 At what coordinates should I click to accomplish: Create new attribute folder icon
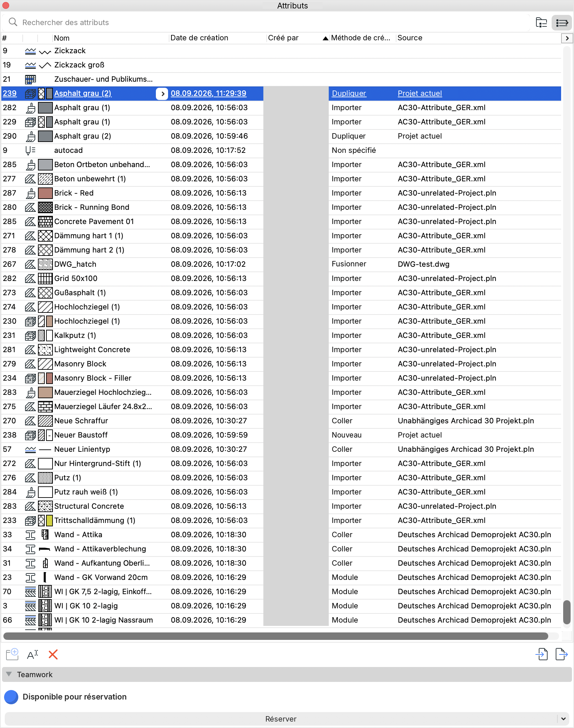(x=13, y=654)
